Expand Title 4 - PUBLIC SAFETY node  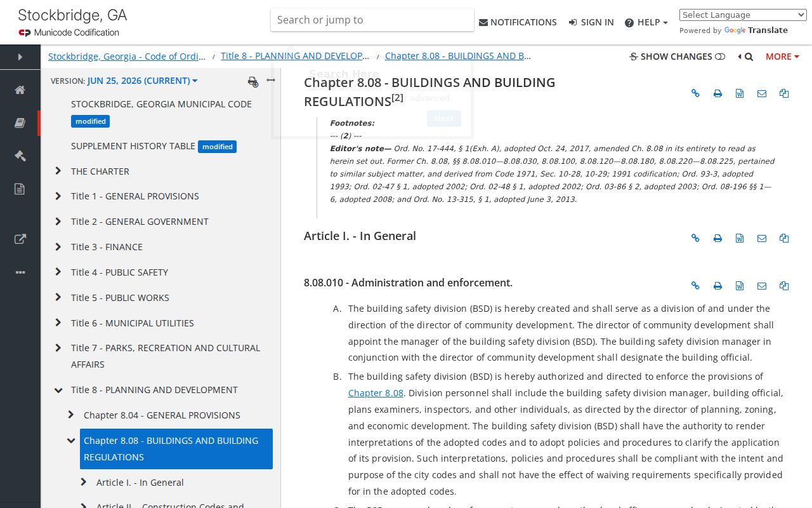point(58,272)
